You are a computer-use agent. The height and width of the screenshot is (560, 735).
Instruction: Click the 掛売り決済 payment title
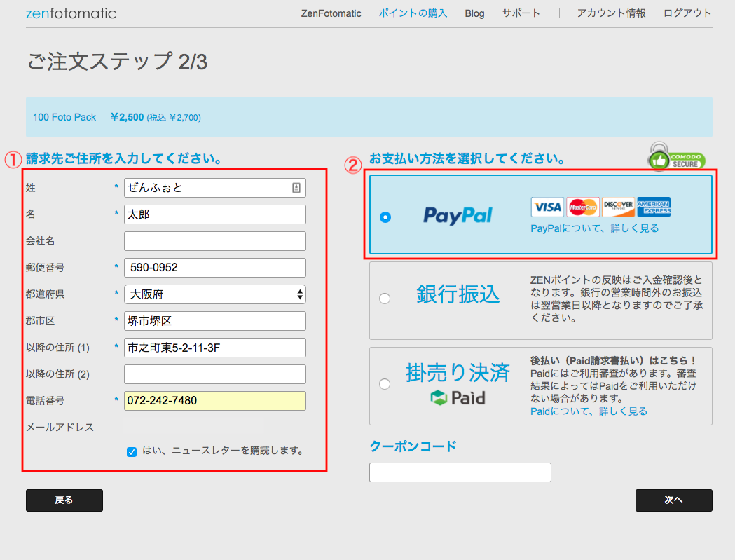[458, 373]
